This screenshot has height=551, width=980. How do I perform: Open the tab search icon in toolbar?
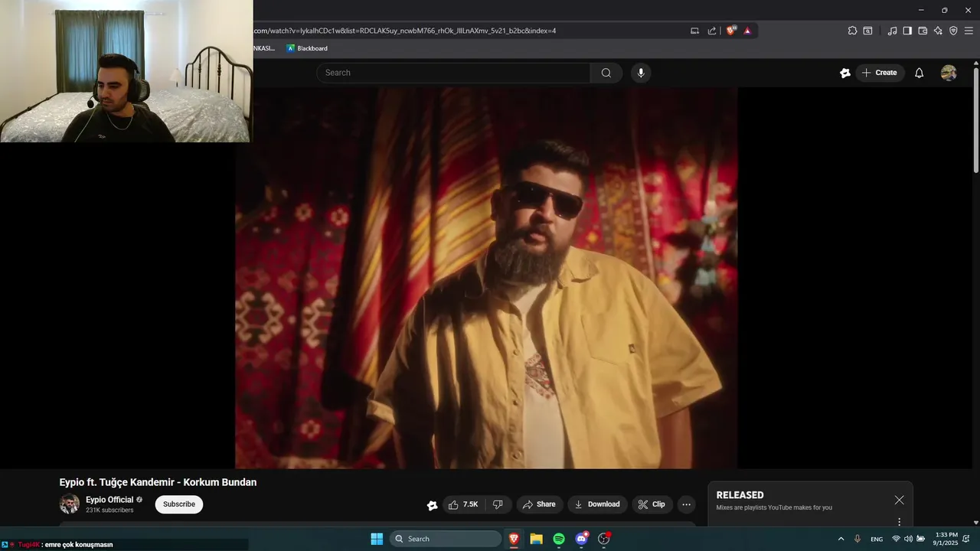[867, 31]
